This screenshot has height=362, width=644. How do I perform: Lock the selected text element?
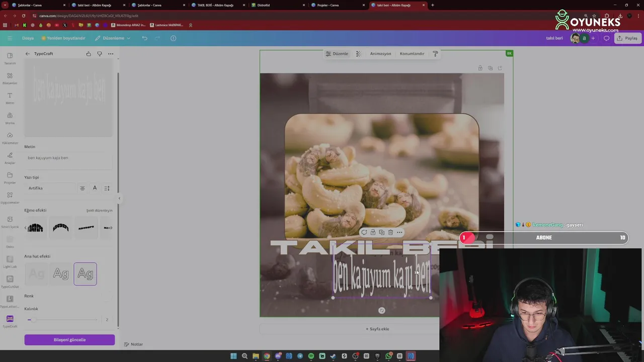pyautogui.click(x=373, y=232)
